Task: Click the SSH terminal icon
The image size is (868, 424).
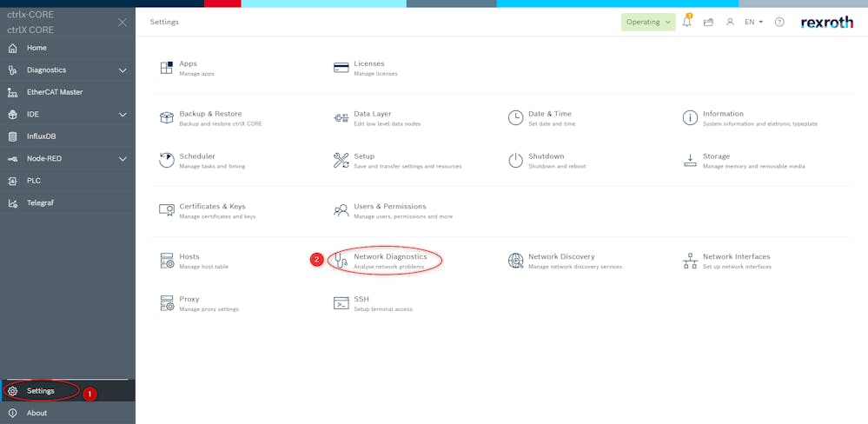Action: [x=341, y=303]
